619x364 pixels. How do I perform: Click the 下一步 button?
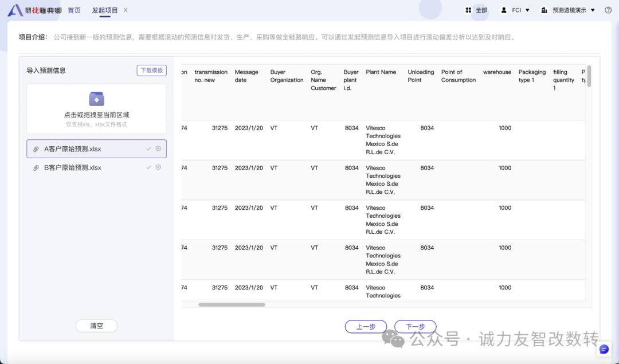pyautogui.click(x=416, y=327)
